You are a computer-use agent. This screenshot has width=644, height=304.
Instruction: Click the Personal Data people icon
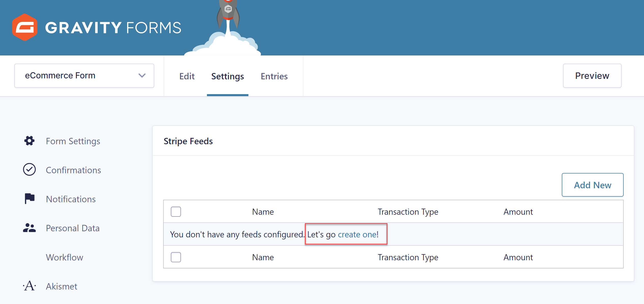29,228
